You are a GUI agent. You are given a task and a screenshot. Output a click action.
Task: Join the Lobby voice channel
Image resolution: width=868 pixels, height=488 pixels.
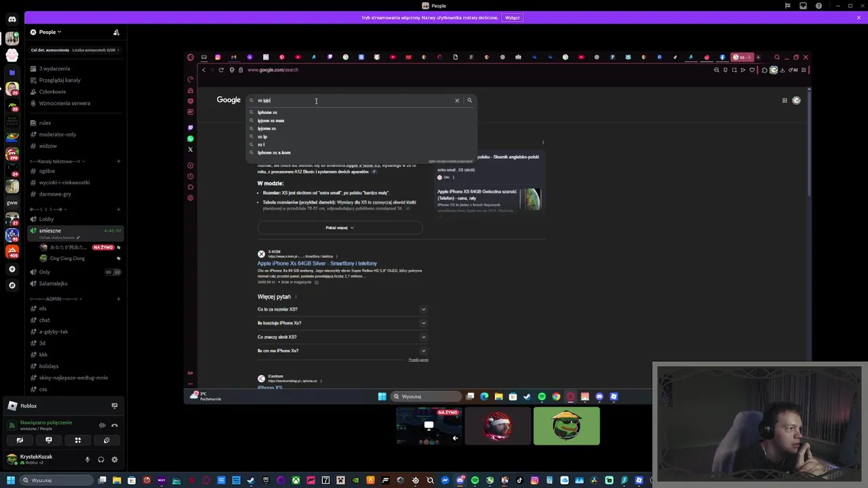[x=46, y=219]
